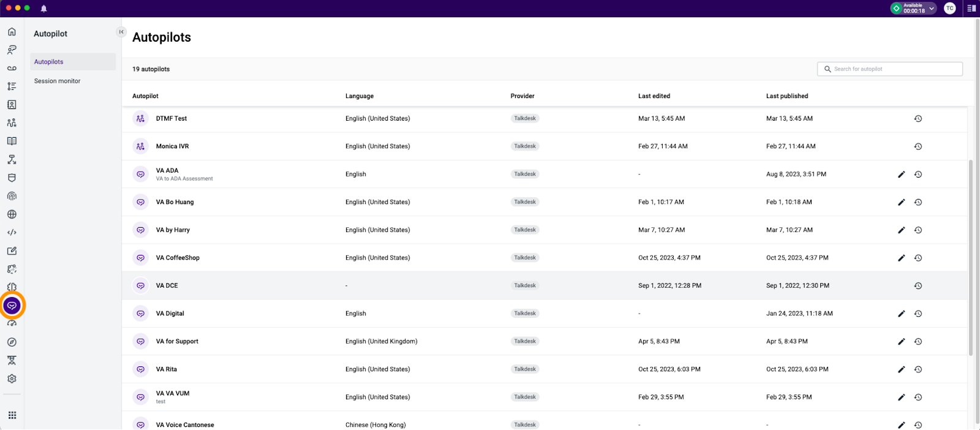Edit the VA Bo Huang autopilot with the pencil icon
The height and width of the screenshot is (430, 980).
901,202
